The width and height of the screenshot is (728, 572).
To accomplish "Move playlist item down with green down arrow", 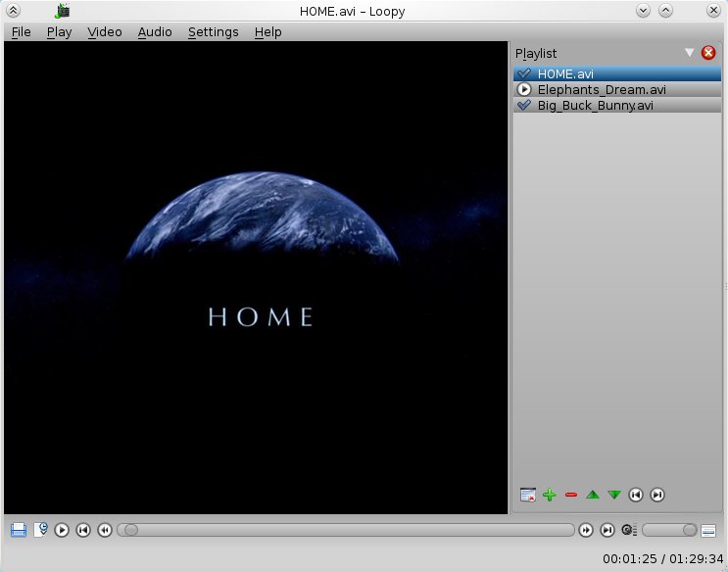I will click(x=614, y=495).
